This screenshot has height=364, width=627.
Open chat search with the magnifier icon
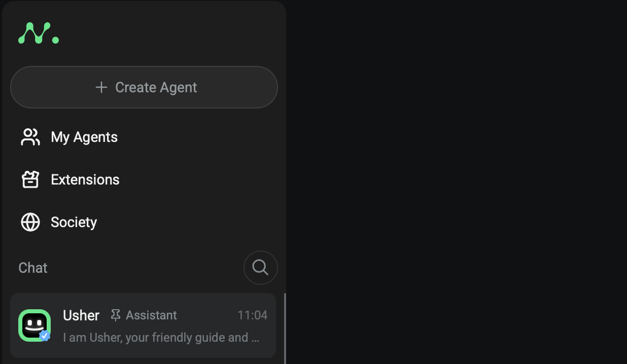pos(260,267)
